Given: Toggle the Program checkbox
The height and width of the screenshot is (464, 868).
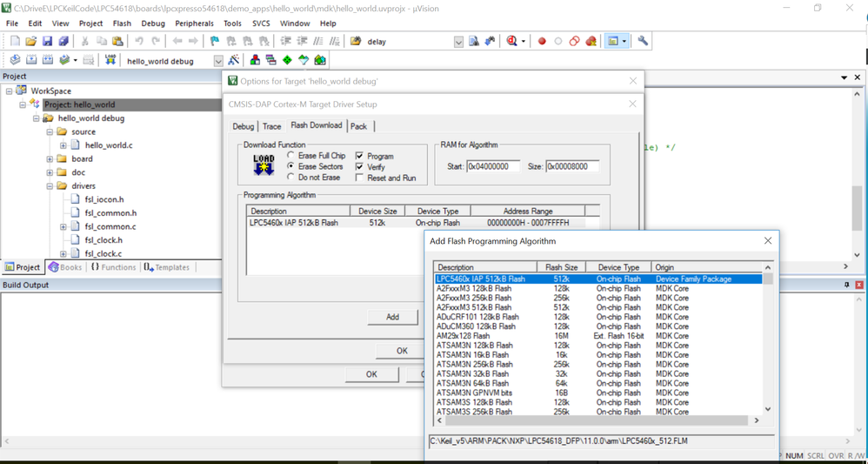Looking at the screenshot, I should click(x=359, y=157).
